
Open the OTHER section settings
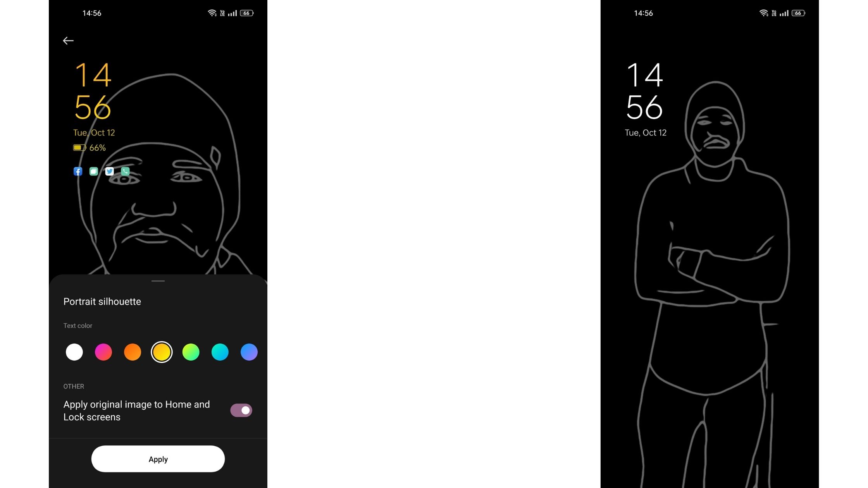[73, 386]
